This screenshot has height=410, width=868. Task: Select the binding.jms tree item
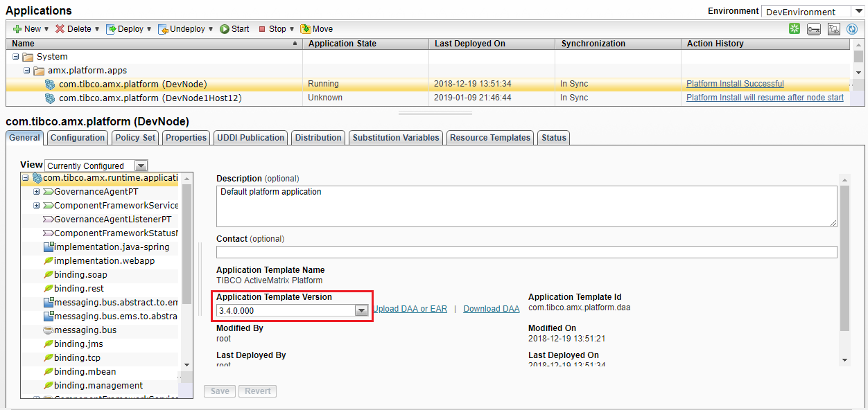pyautogui.click(x=78, y=344)
